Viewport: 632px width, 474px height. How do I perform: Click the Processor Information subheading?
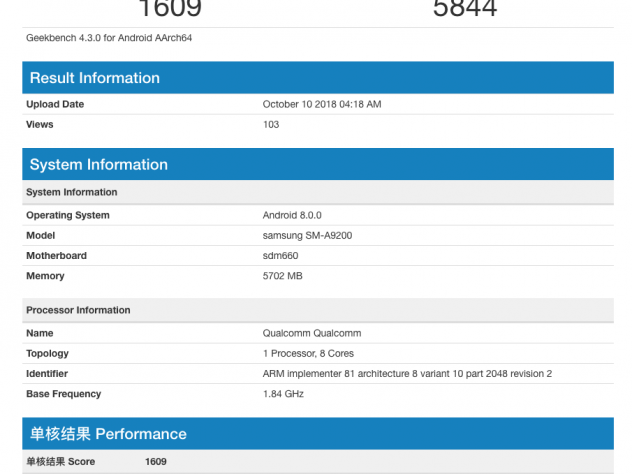coord(78,310)
